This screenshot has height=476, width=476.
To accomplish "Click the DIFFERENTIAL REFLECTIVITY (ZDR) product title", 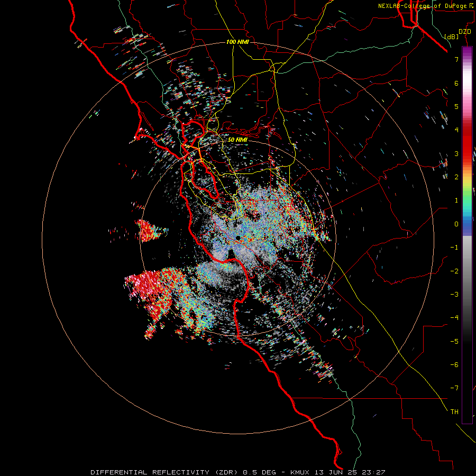I will tap(165, 472).
